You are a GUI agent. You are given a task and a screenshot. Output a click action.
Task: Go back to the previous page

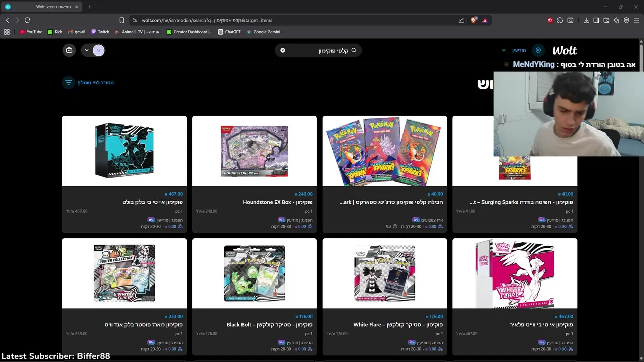click(x=7, y=20)
